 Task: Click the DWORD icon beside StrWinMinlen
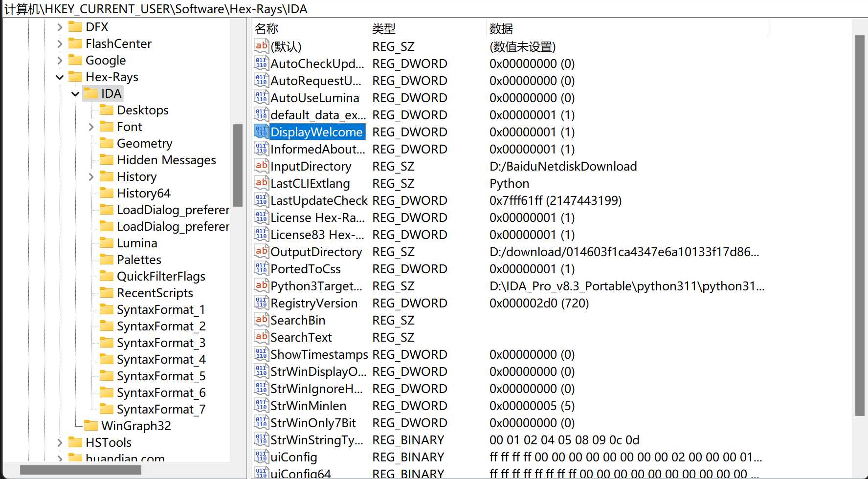pos(261,405)
